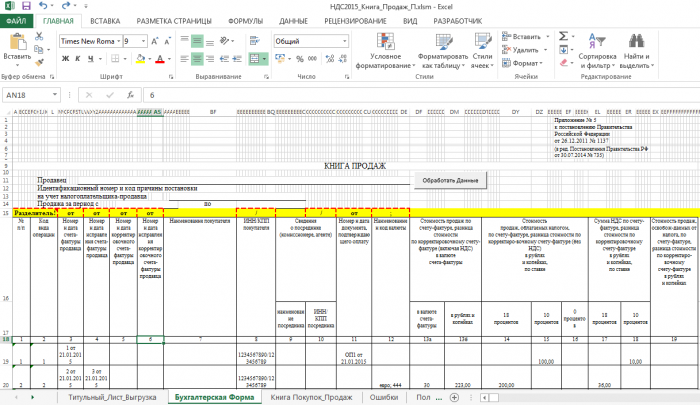This screenshot has height=405, width=700.
Task: Click the Clear eraser icon
Action: coord(563,63)
